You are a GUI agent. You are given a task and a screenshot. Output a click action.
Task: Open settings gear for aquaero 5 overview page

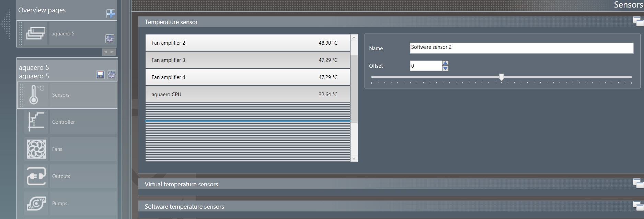click(x=110, y=39)
